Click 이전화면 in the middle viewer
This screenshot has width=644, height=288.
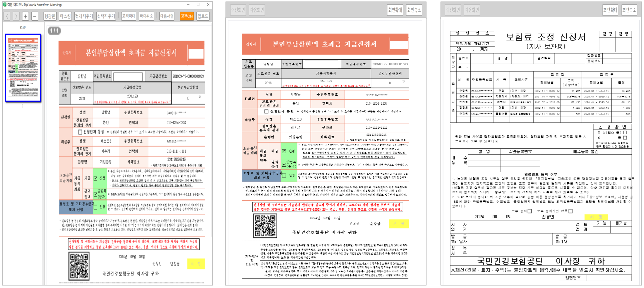point(238,10)
